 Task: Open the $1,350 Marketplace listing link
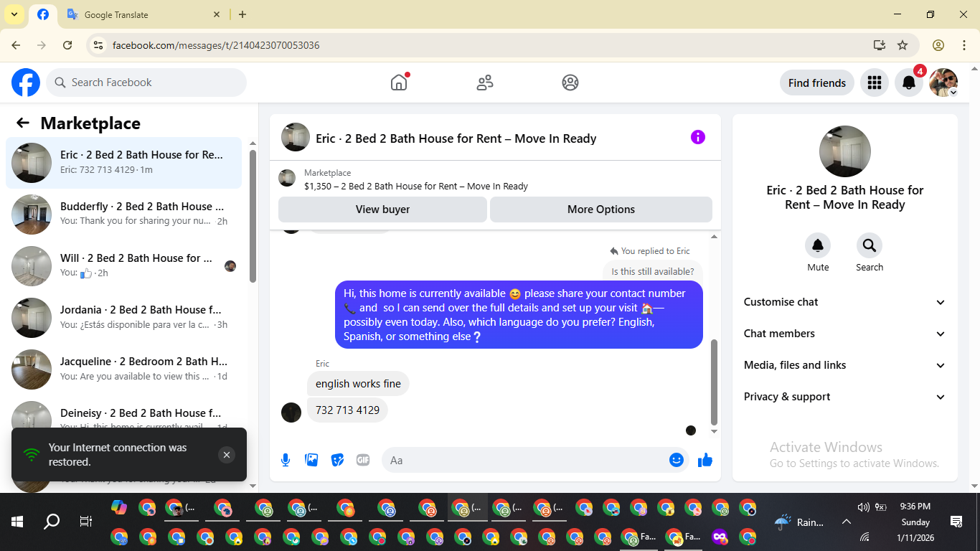(415, 186)
